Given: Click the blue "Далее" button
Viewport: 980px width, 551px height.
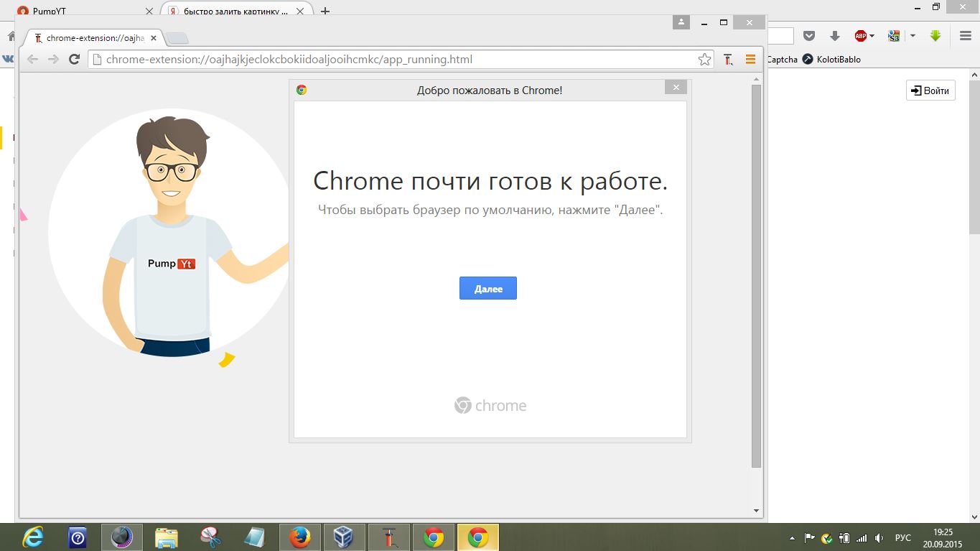Looking at the screenshot, I should click(x=487, y=288).
